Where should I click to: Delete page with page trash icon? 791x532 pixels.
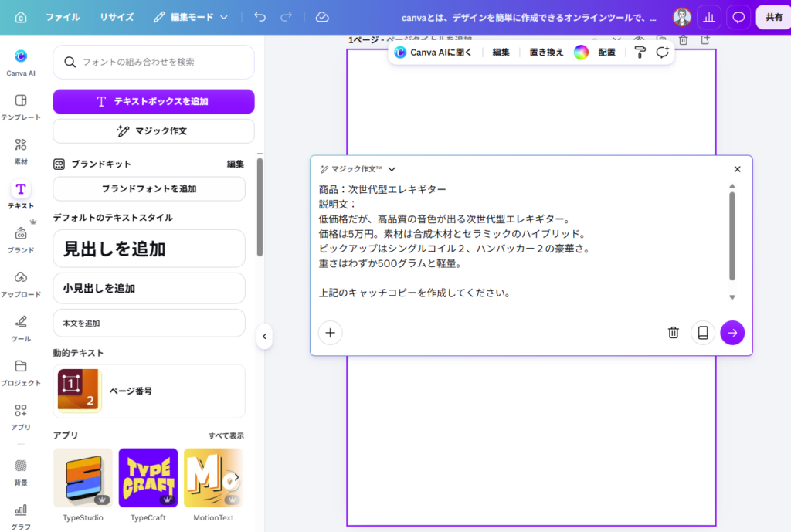coord(683,40)
